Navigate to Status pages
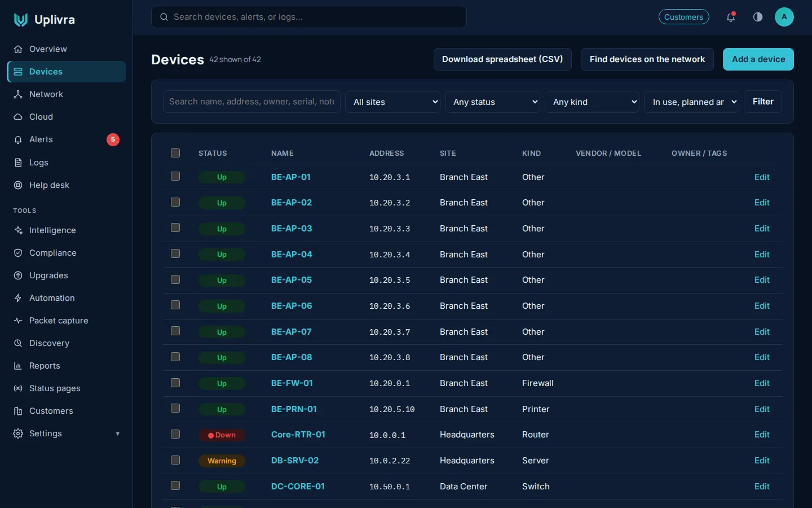Viewport: 812px width, 508px height. pyautogui.click(x=66, y=388)
